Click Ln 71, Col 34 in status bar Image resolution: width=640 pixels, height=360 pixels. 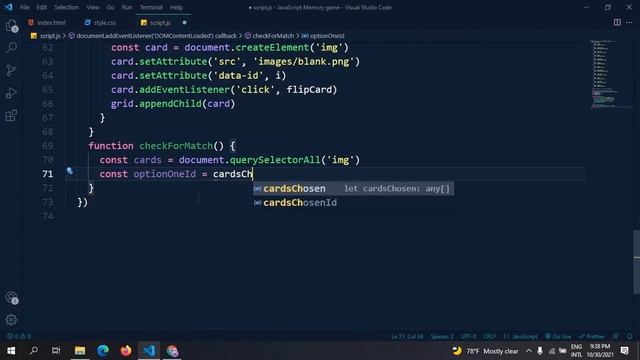[x=407, y=336]
